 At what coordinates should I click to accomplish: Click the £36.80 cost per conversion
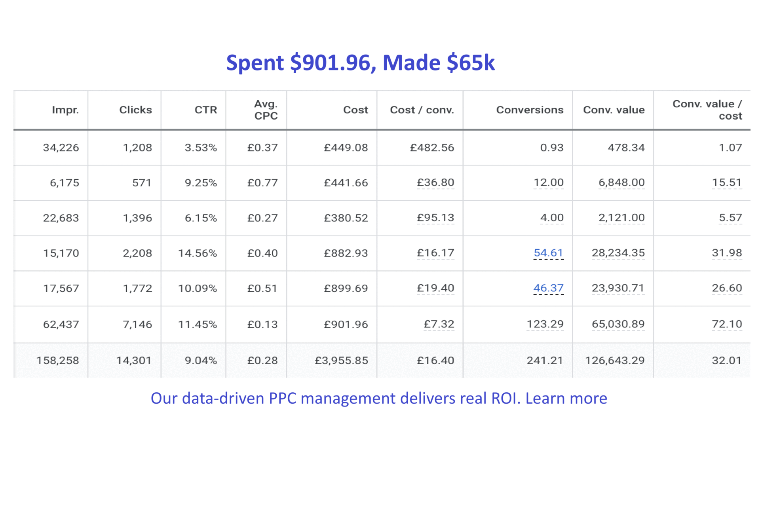pyautogui.click(x=435, y=182)
